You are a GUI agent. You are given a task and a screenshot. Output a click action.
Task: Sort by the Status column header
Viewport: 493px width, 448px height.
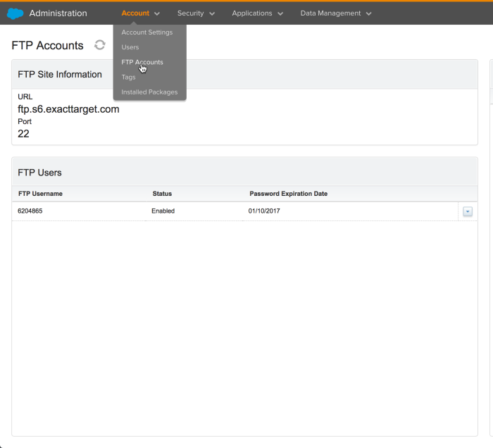(162, 194)
